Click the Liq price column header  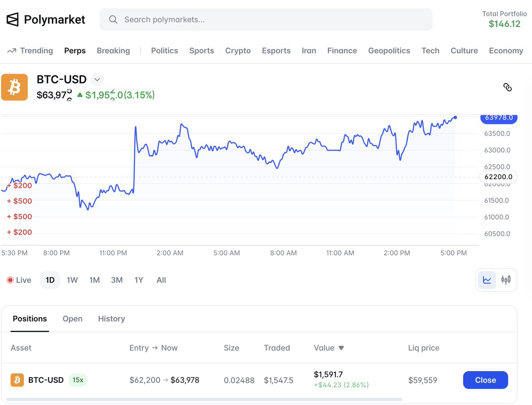[x=424, y=348]
